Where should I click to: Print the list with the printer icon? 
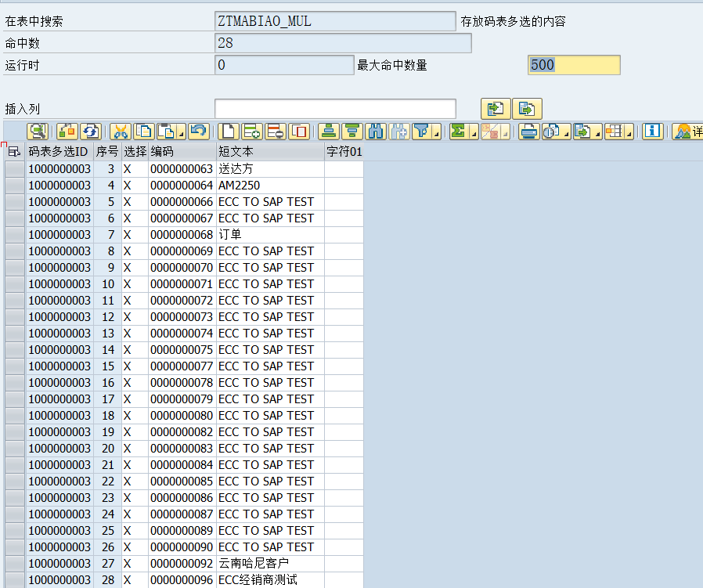pos(529,132)
